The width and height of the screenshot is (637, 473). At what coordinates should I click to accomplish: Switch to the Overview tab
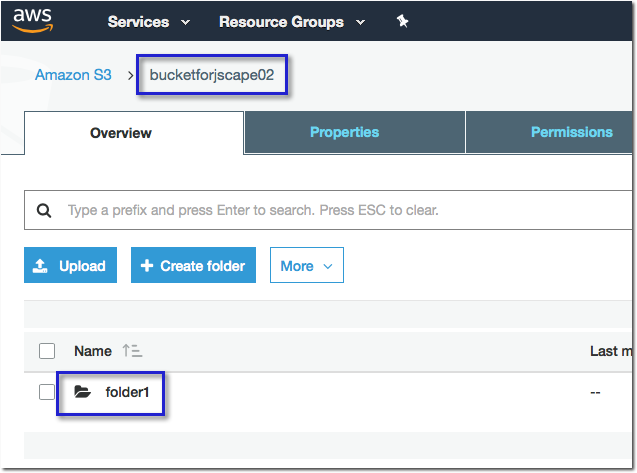click(134, 133)
